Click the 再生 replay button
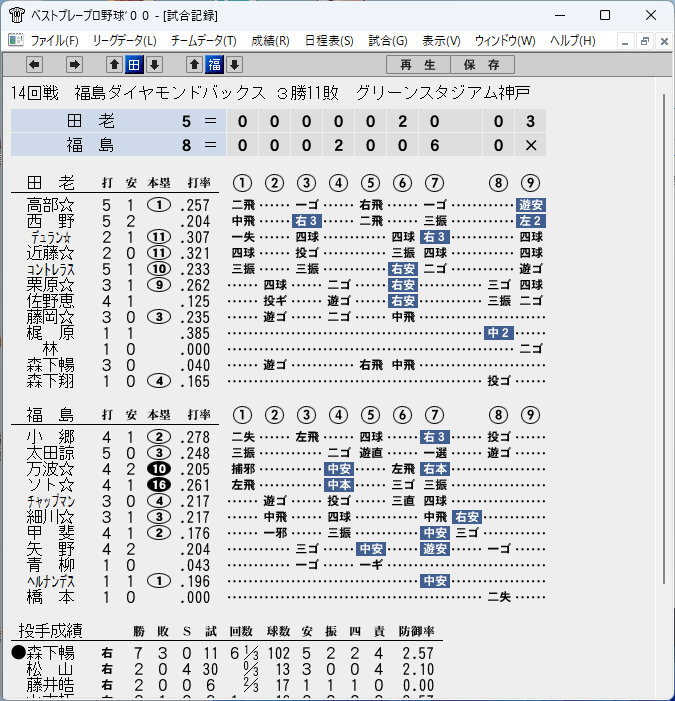675x701 pixels. click(x=418, y=65)
